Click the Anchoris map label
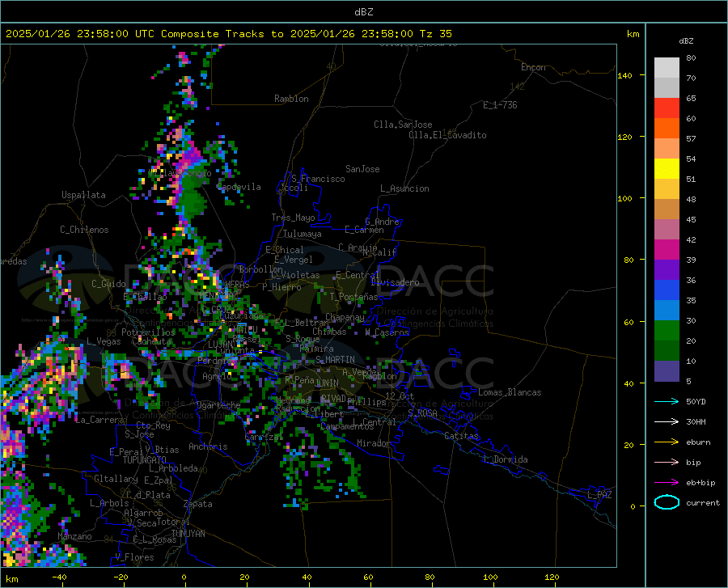This screenshot has height=588, width=728. click(208, 446)
